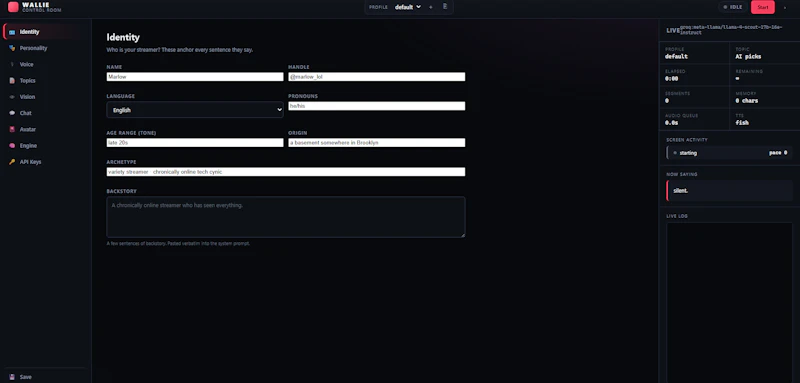
Task: Click the Topics document icon
Action: pyautogui.click(x=12, y=81)
